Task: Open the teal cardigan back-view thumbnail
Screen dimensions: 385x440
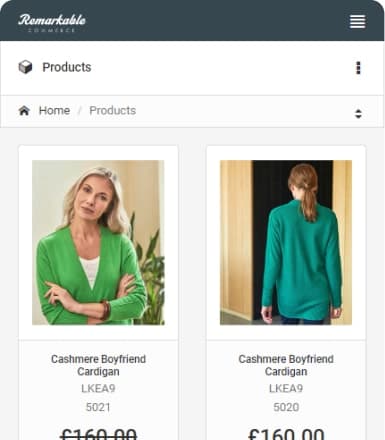Action: pyautogui.click(x=286, y=242)
